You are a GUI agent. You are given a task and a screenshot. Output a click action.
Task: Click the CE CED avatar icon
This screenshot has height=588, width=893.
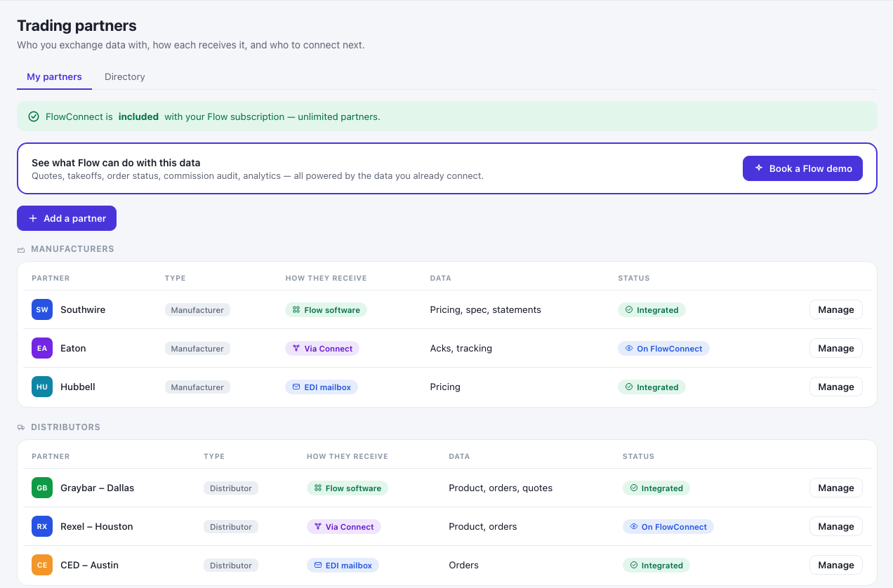pyautogui.click(x=42, y=565)
